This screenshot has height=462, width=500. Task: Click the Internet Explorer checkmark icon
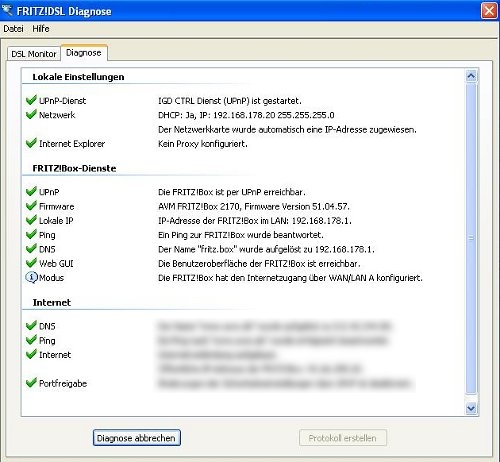click(x=31, y=143)
